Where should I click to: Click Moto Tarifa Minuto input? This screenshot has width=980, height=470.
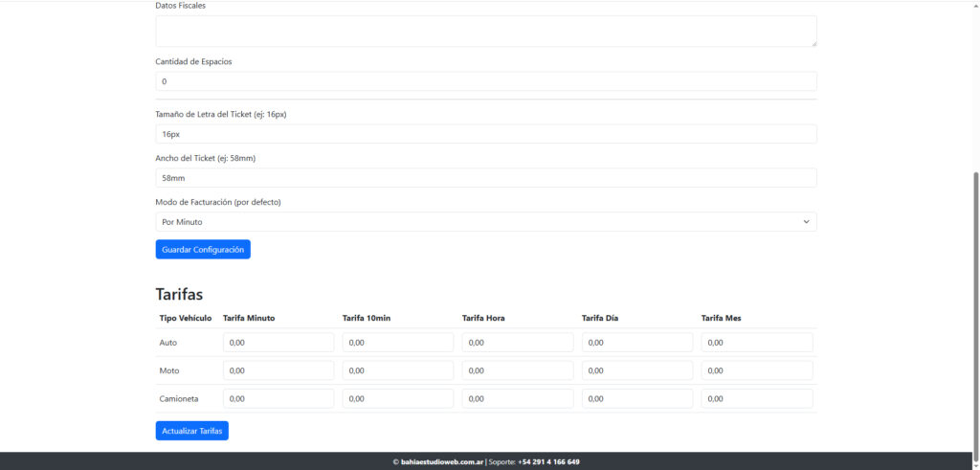[278, 370]
